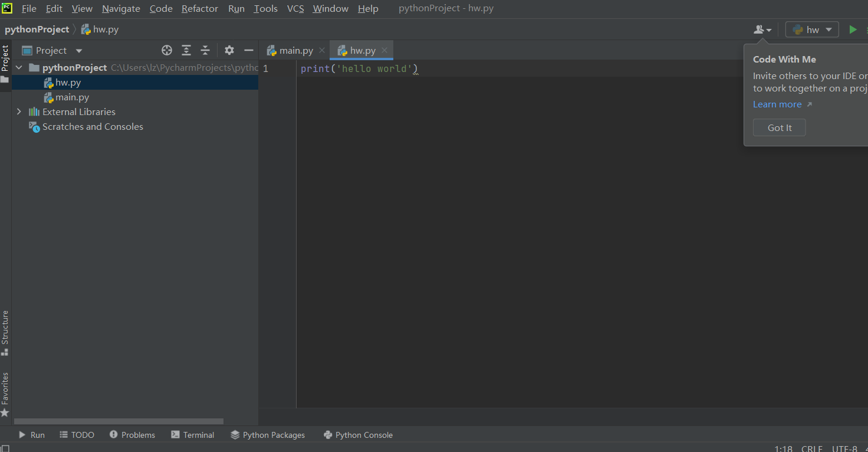Screen dimensions: 868x452
Task: Open the Python Packages tool window
Action: 268,435
